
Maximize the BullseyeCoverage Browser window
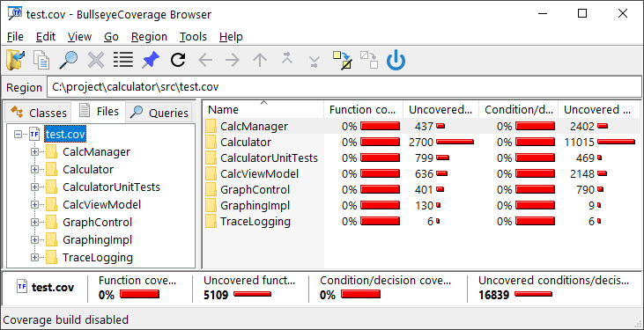point(582,13)
